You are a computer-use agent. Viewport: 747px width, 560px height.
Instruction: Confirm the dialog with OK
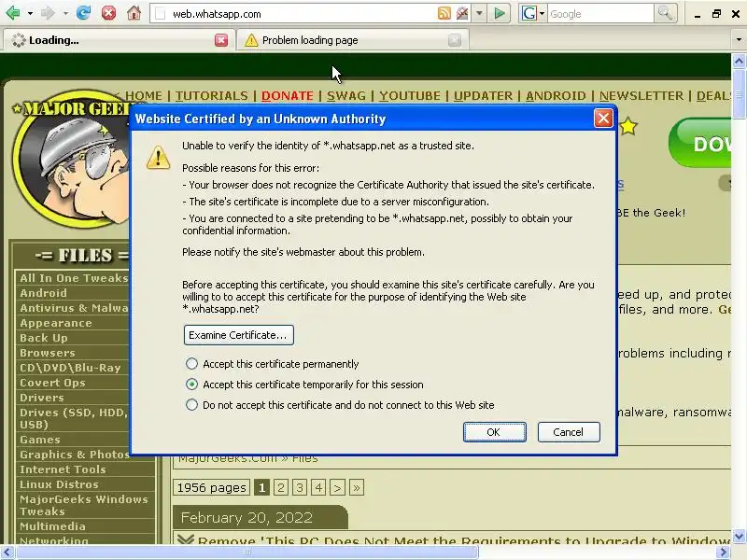coord(495,432)
